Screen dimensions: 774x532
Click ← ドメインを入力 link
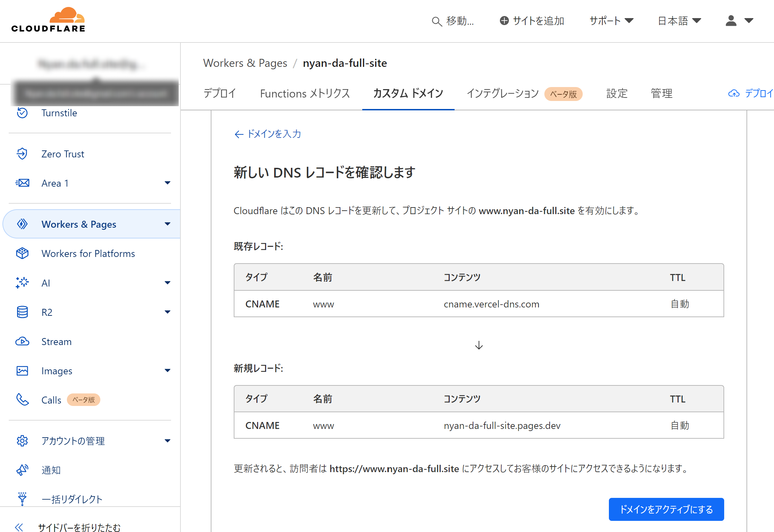pyautogui.click(x=268, y=133)
